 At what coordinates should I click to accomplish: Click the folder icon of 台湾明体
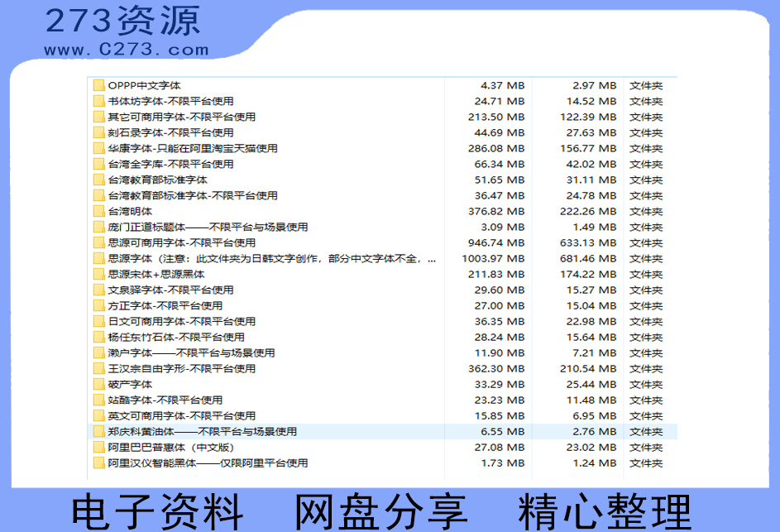pyautogui.click(x=99, y=211)
